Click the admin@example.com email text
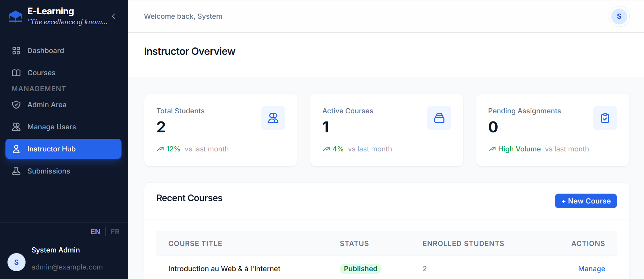 (x=67, y=267)
